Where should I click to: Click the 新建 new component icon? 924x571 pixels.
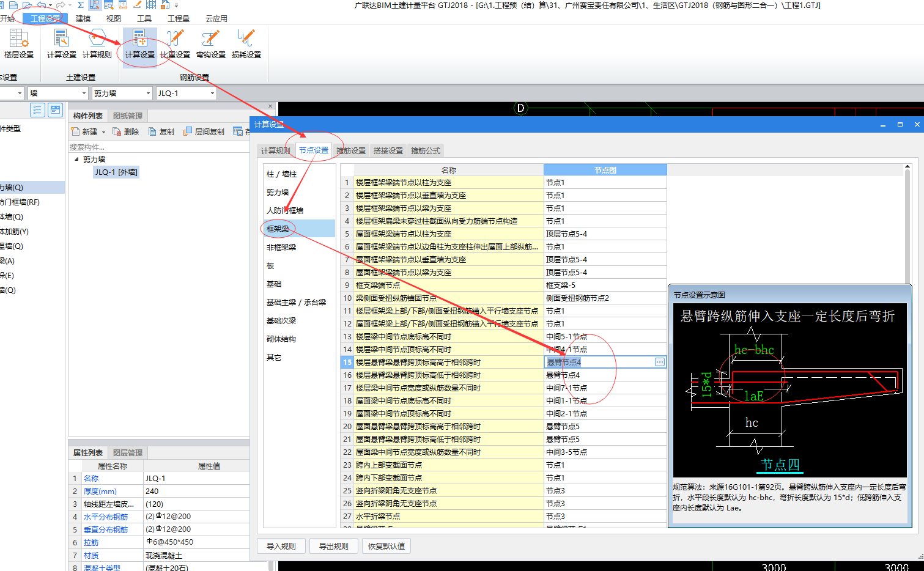[75, 131]
